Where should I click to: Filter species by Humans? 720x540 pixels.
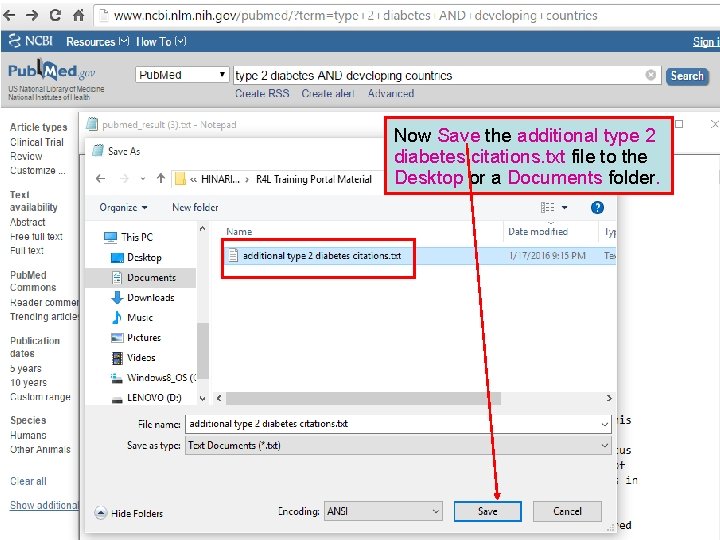point(28,435)
